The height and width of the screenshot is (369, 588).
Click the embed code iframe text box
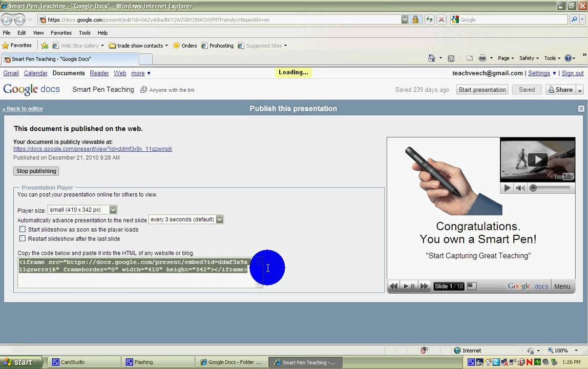pyautogui.click(x=140, y=273)
